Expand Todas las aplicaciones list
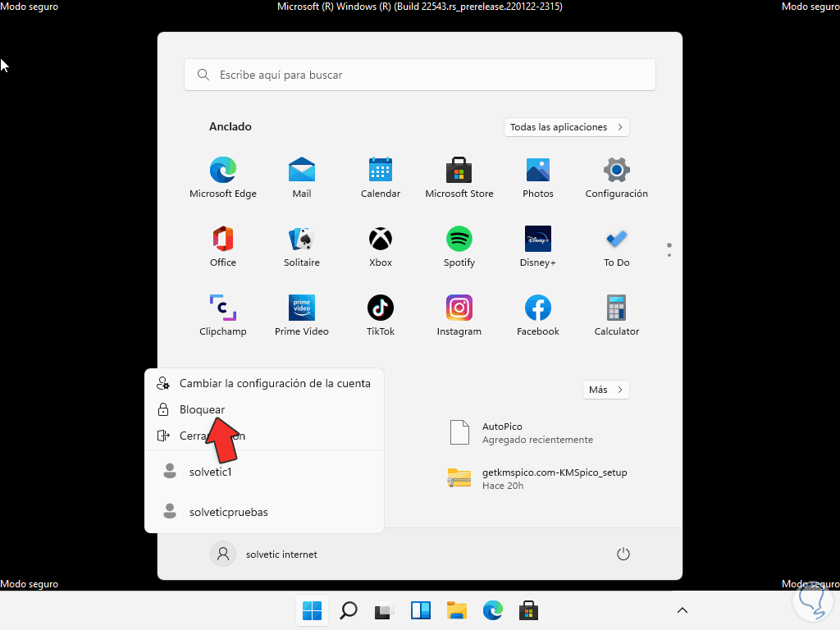The image size is (840, 630). [x=566, y=127]
